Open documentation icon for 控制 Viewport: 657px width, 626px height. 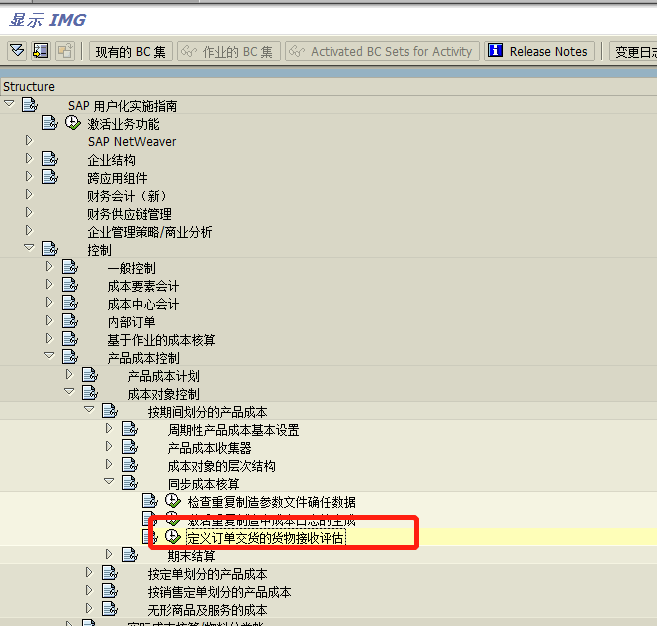49,248
